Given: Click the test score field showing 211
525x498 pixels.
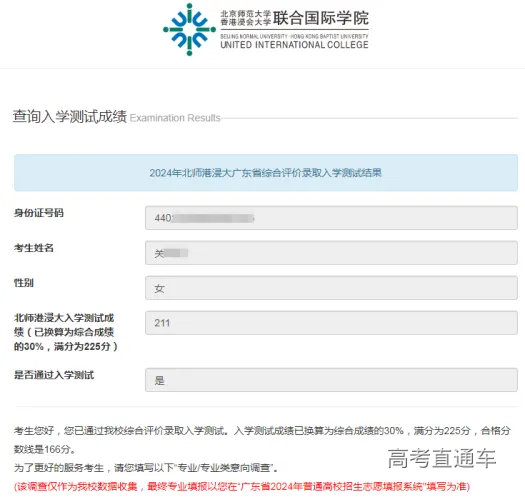Looking at the screenshot, I should point(331,323).
